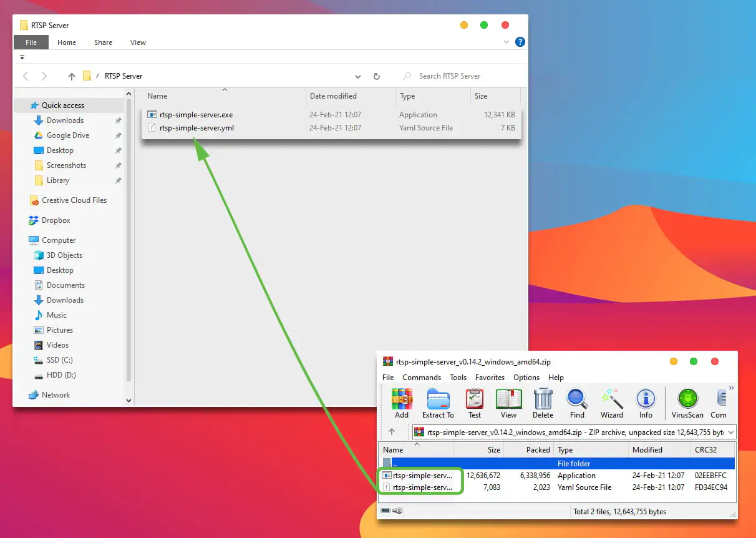Run the Test archive tool

(x=475, y=403)
